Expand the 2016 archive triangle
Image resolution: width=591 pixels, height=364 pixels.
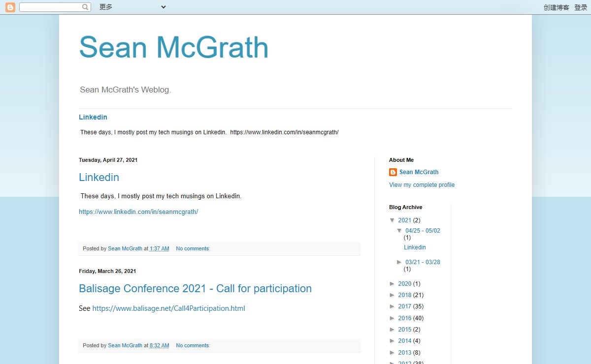(x=393, y=318)
